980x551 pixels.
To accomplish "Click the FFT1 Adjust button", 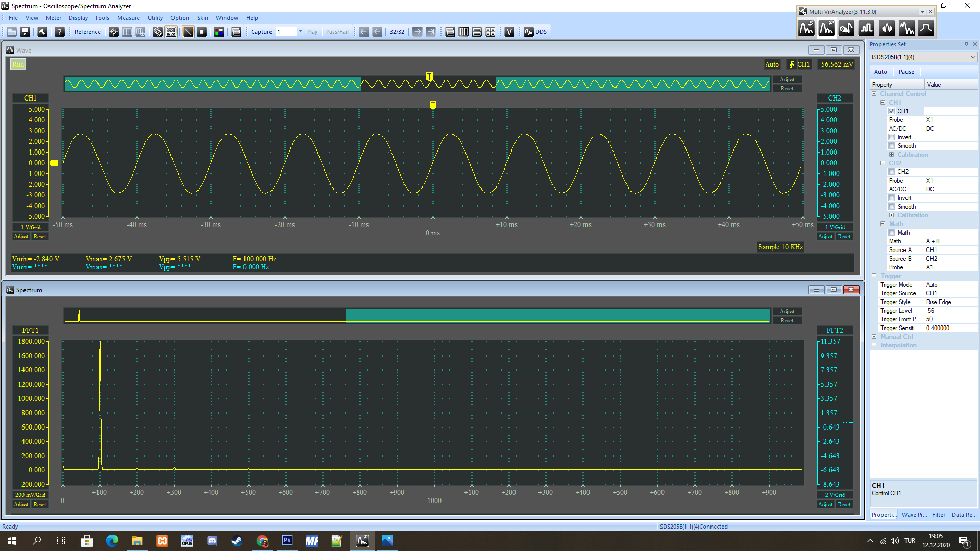I will [x=21, y=504].
